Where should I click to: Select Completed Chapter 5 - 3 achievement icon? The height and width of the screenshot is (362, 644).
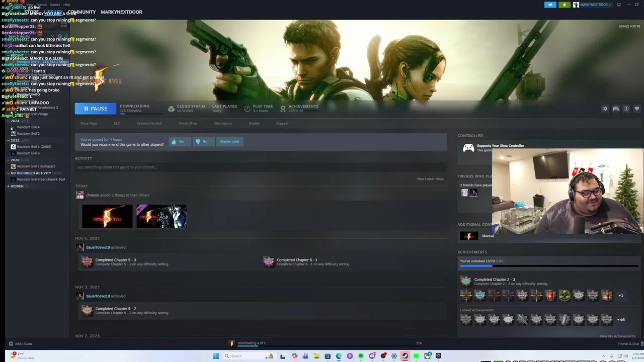pos(87,261)
